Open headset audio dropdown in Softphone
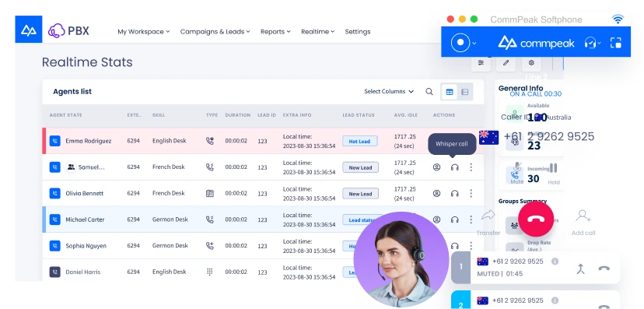This screenshot has height=309, width=644. (x=593, y=43)
